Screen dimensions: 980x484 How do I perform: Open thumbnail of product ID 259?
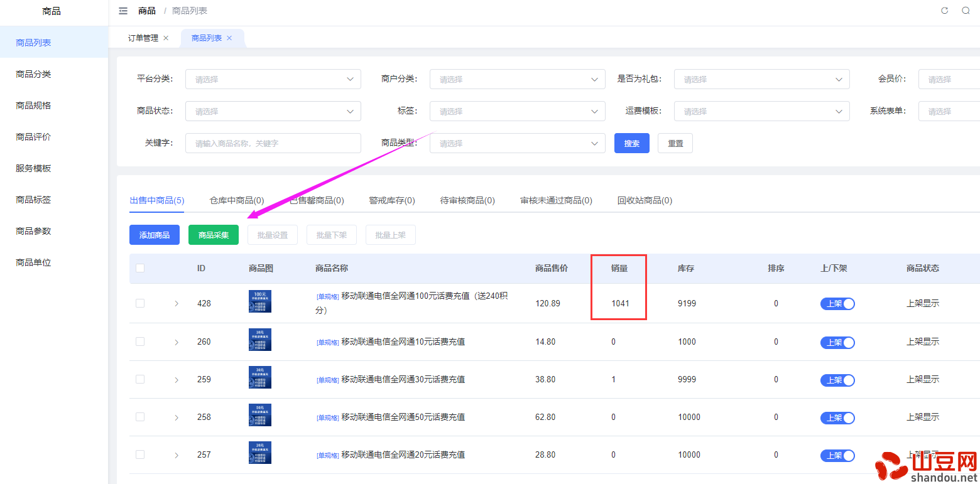point(260,378)
